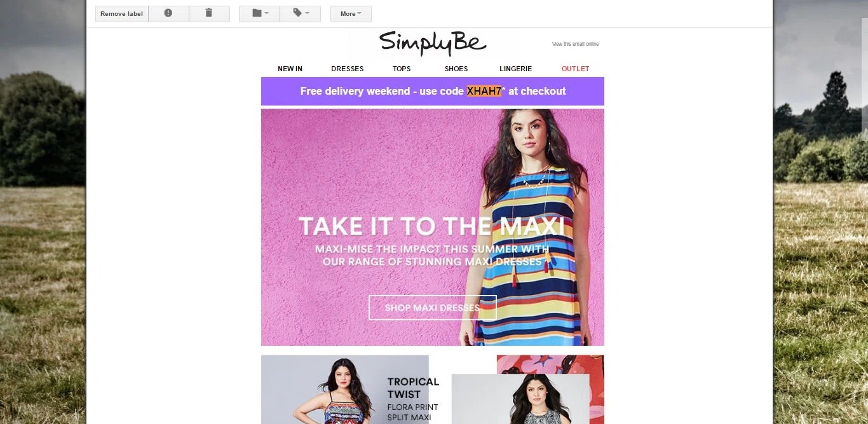Open the LINGERIE category
This screenshot has height=424, width=868.
pyautogui.click(x=515, y=69)
